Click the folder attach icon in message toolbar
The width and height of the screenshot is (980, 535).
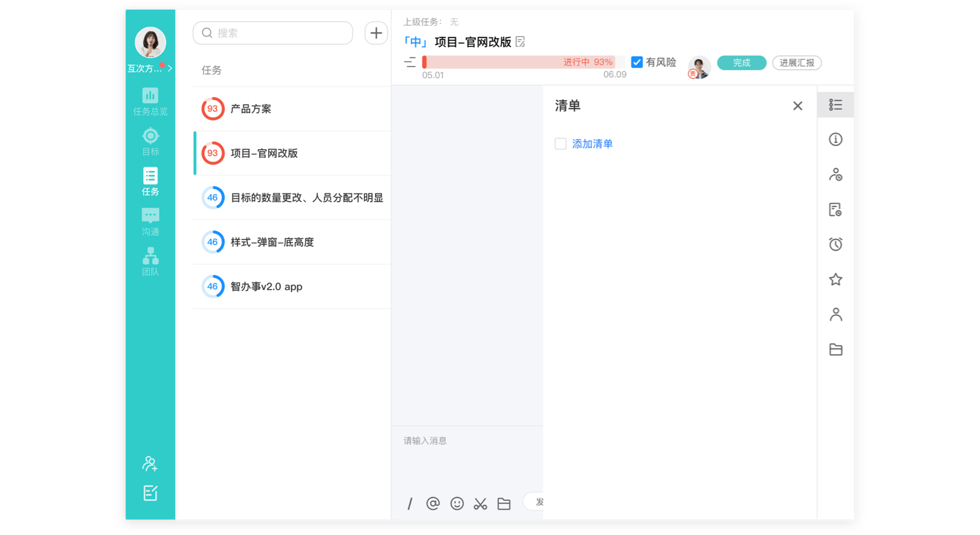pyautogui.click(x=504, y=503)
